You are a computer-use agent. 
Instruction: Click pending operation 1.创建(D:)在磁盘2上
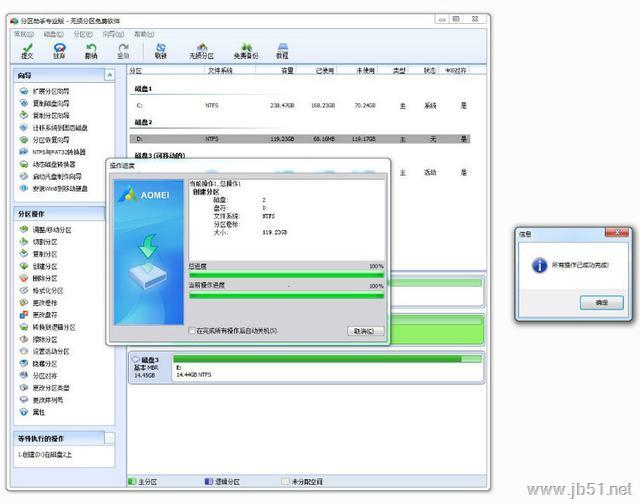click(45, 454)
